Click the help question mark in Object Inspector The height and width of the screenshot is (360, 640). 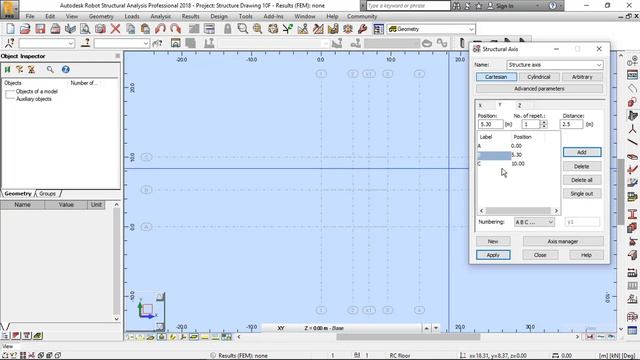(x=65, y=69)
